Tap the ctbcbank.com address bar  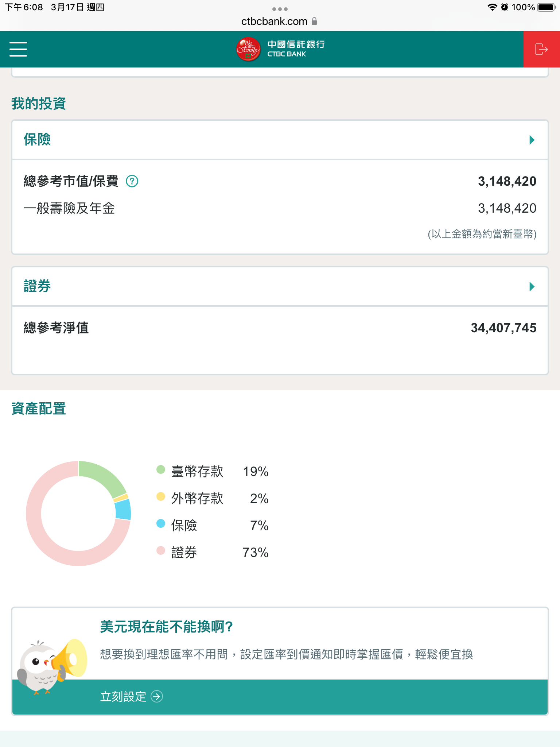(274, 22)
